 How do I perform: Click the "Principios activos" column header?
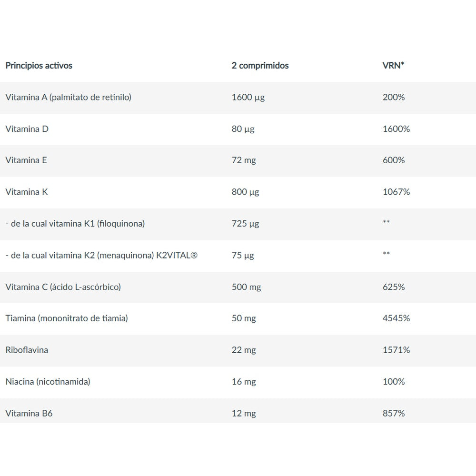(x=39, y=66)
